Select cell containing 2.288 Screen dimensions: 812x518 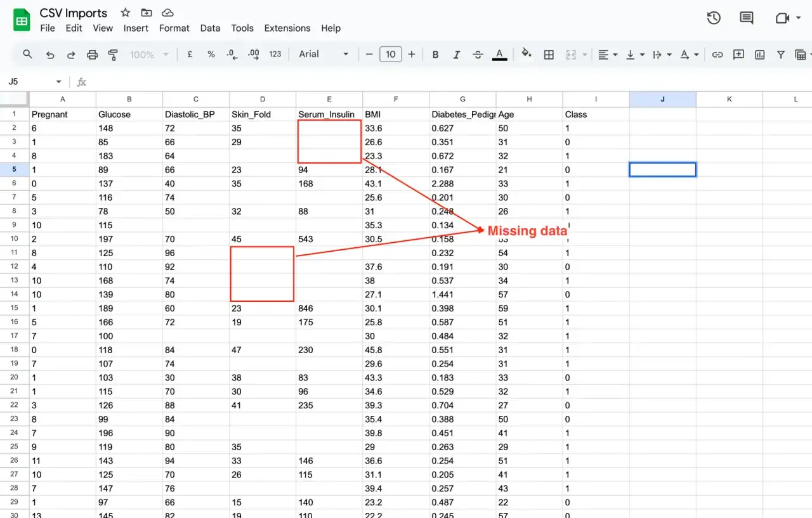462,183
